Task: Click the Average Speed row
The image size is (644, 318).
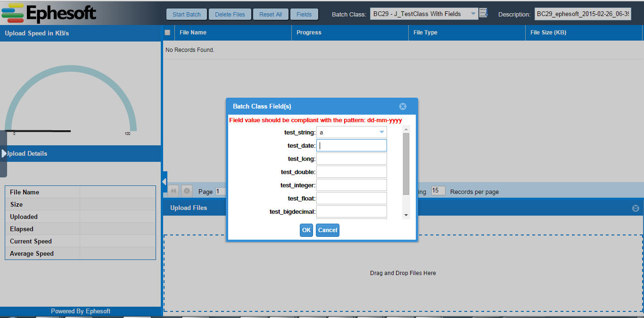Action: 80,253
